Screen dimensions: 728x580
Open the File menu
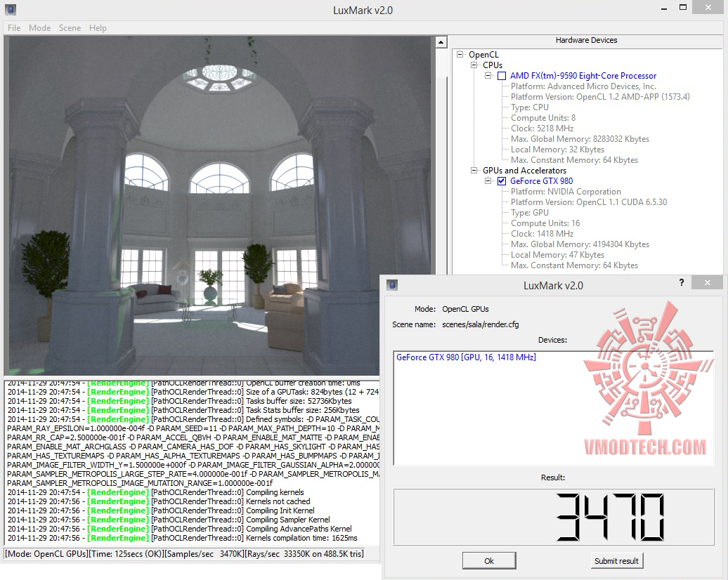14,28
